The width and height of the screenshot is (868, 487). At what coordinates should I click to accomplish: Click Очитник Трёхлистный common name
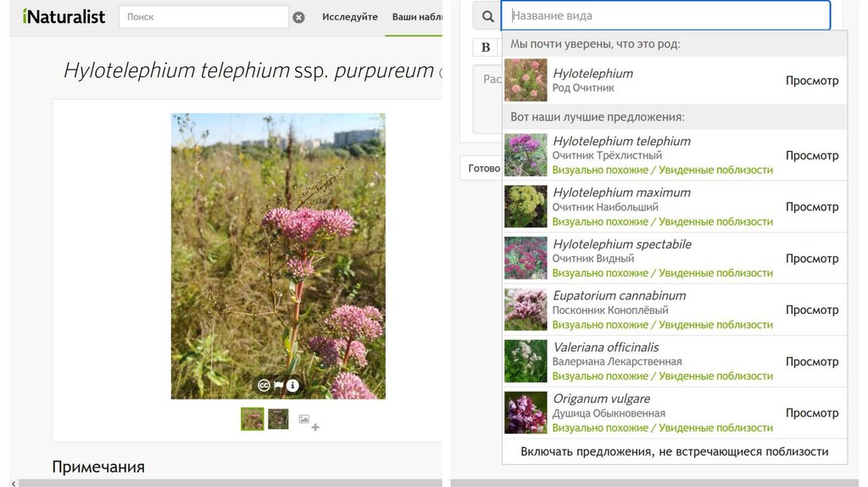[x=607, y=155]
